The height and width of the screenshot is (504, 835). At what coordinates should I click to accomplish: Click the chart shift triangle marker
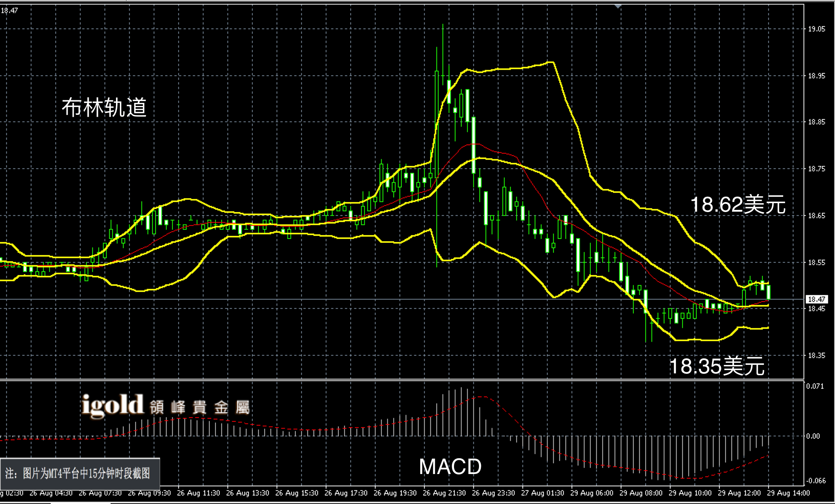pyautogui.click(x=618, y=7)
